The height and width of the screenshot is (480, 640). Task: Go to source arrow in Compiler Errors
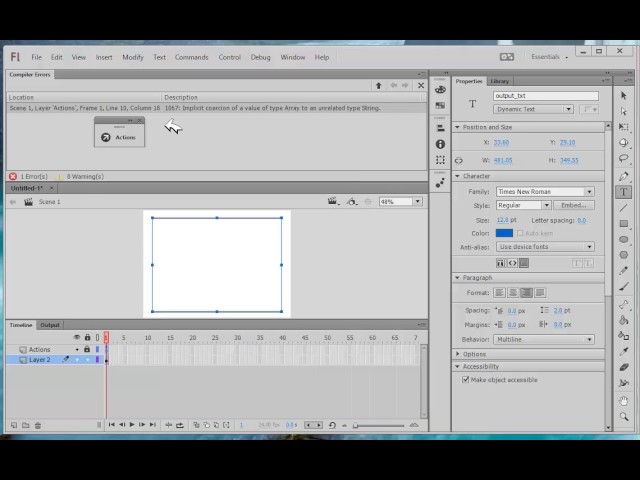378,85
